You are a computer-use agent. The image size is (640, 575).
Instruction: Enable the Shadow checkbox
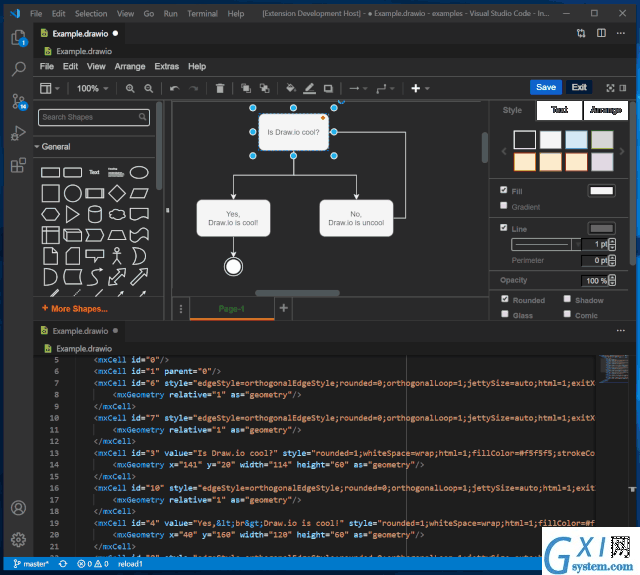pyautogui.click(x=567, y=299)
